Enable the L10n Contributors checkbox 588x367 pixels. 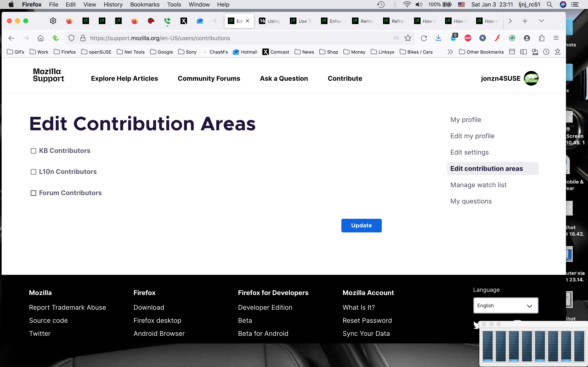[33, 172]
